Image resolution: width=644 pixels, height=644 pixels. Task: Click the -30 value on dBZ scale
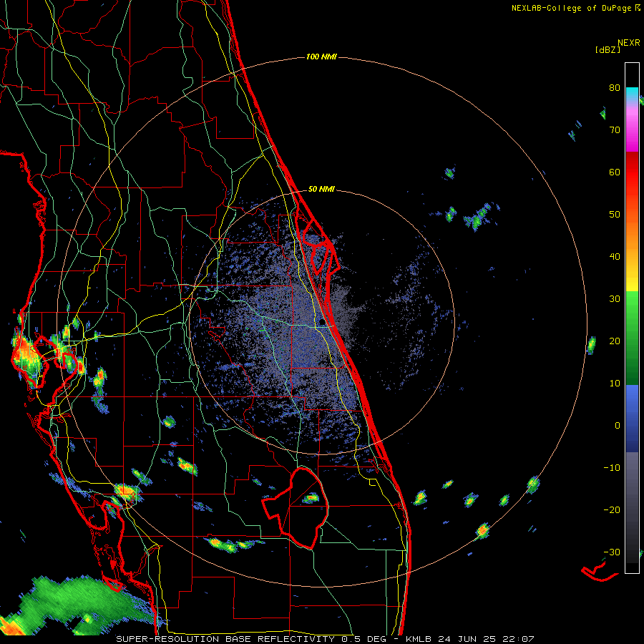612,552
